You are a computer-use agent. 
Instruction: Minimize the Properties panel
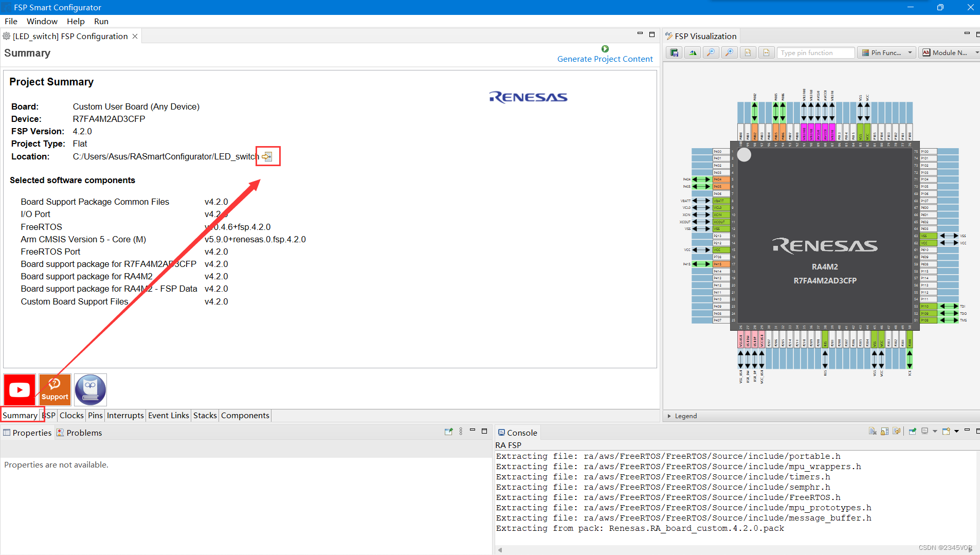(x=472, y=431)
